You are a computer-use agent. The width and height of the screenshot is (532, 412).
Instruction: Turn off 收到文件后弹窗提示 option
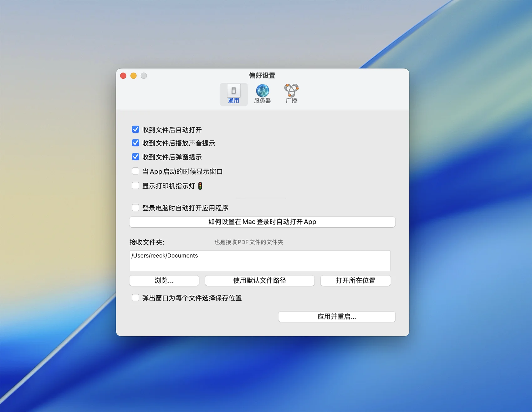[136, 157]
